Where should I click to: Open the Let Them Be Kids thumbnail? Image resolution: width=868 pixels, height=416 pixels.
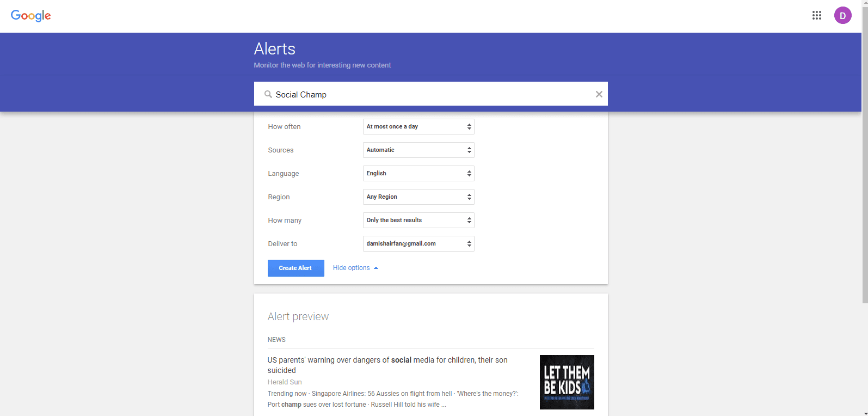567,382
